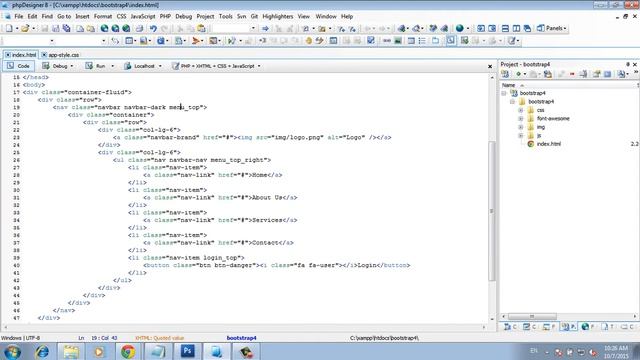Click the bootstrap4 label in the status bar

pos(242,338)
